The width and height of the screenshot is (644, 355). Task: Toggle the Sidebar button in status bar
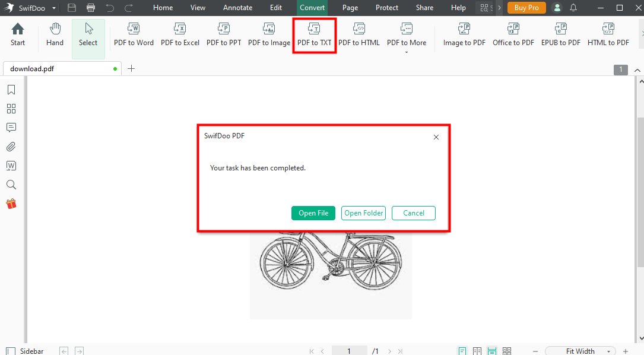click(25, 351)
